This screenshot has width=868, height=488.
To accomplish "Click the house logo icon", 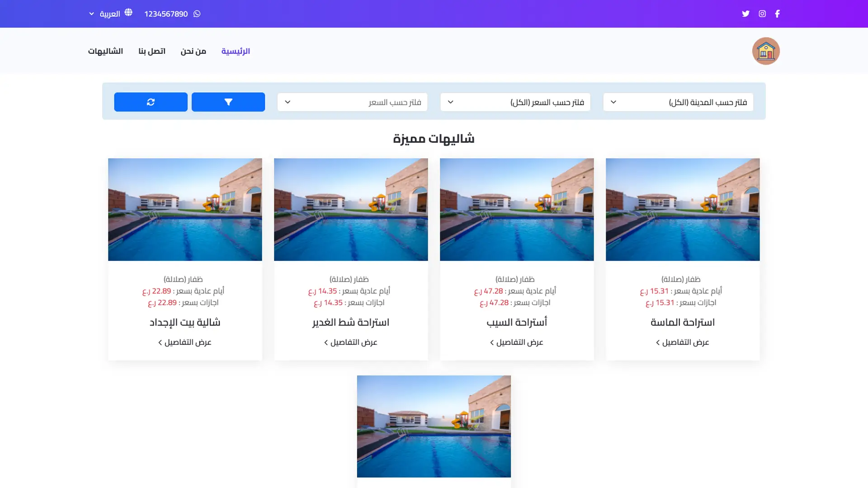I will pos(766,51).
